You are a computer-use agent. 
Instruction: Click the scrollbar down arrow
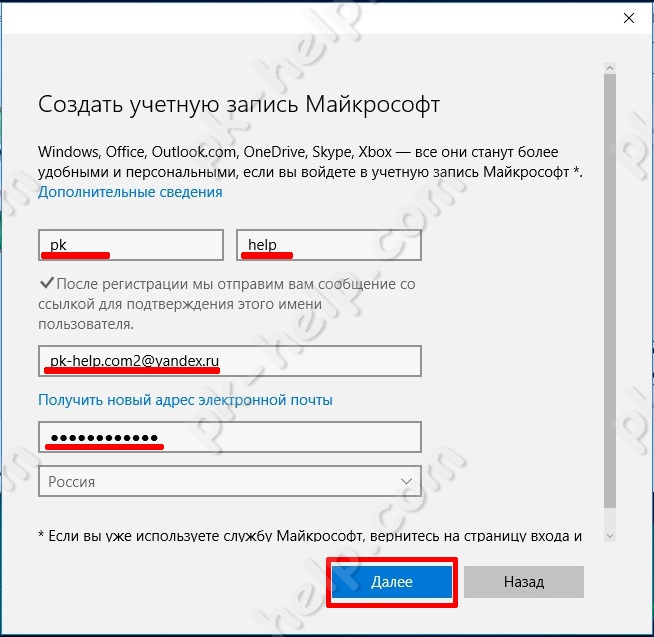(x=610, y=536)
